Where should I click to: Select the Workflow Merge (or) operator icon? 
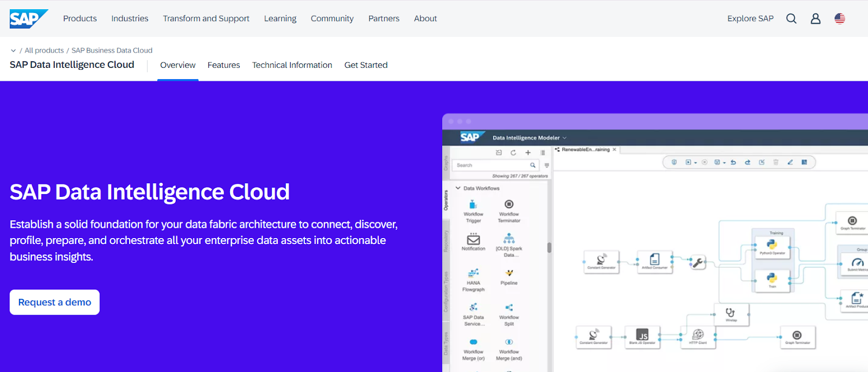[474, 342]
